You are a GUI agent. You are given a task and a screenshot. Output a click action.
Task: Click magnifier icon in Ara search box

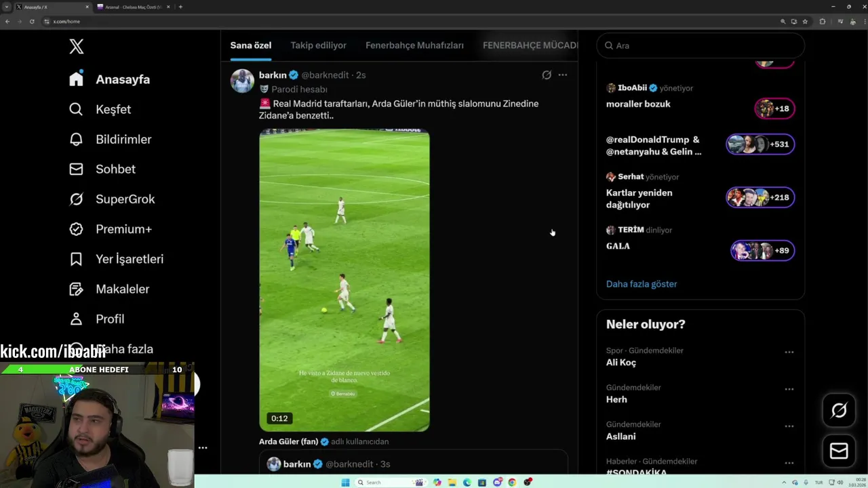(608, 45)
